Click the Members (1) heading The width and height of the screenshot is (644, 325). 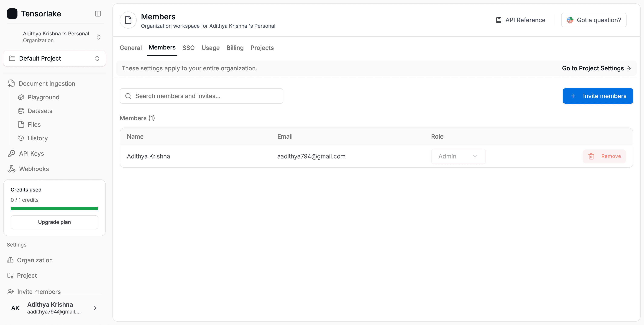(137, 118)
